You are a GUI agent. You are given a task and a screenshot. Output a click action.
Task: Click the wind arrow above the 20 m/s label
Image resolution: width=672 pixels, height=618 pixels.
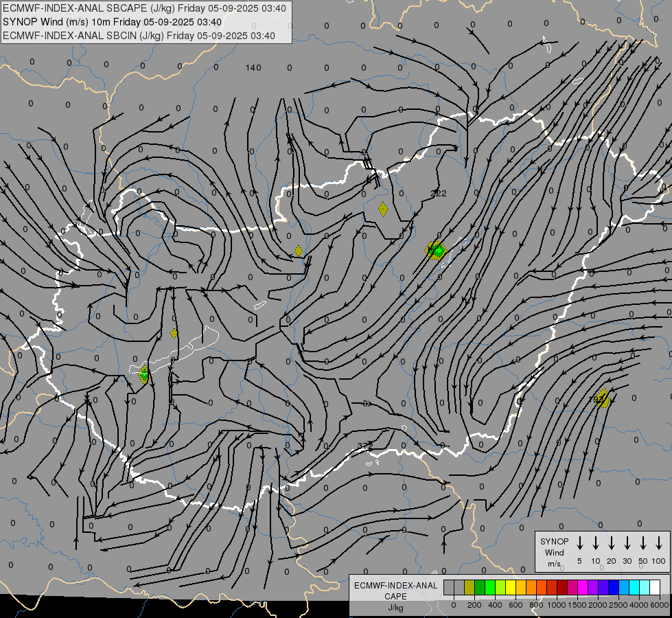pyautogui.click(x=611, y=543)
